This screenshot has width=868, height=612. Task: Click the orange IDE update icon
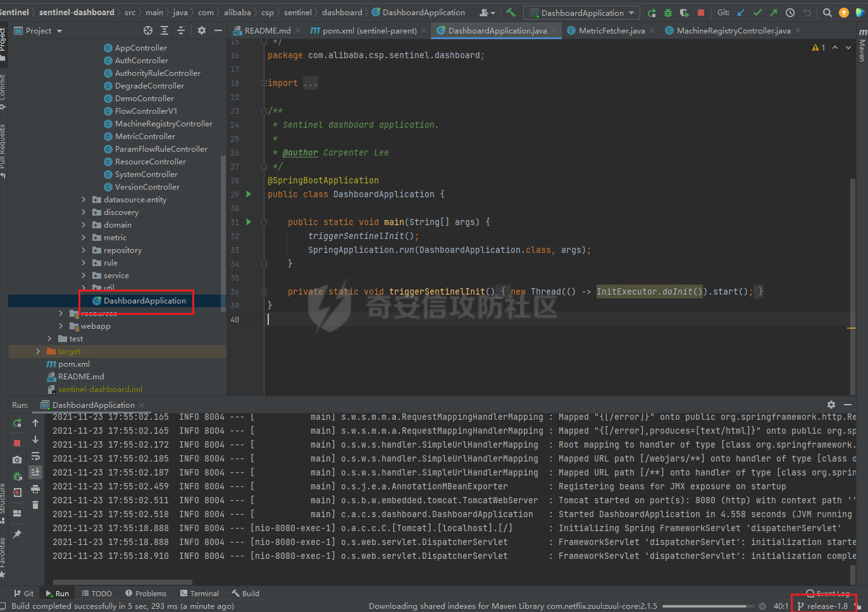pos(844,13)
